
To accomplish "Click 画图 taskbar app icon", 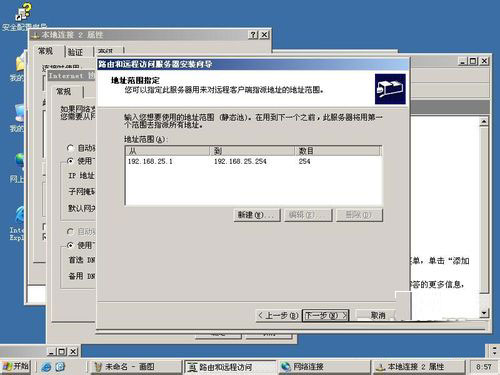I will [97, 367].
